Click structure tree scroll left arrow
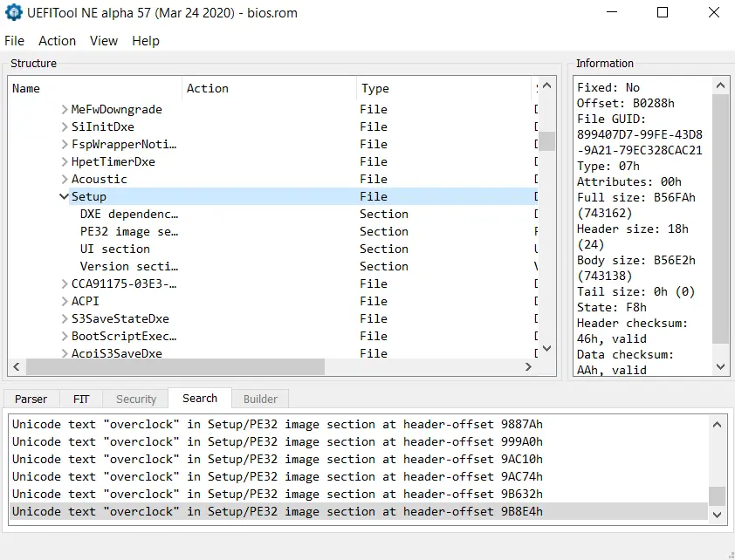 click(x=17, y=366)
